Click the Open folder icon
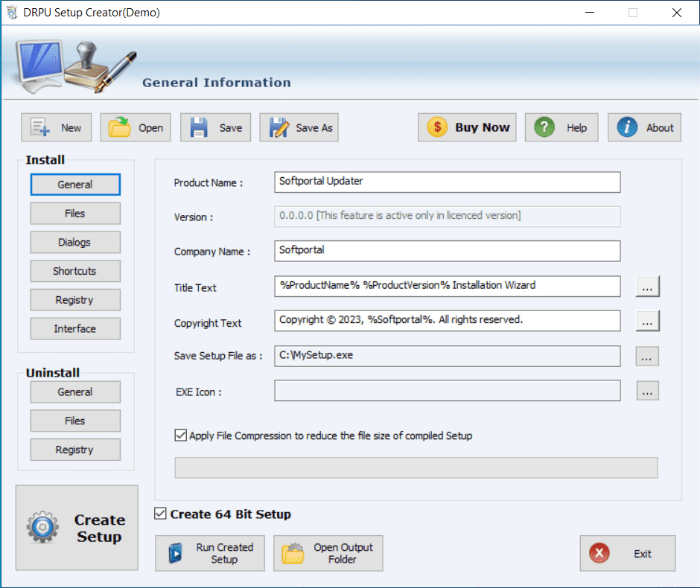Viewport: 700px width, 588px height. [x=120, y=127]
